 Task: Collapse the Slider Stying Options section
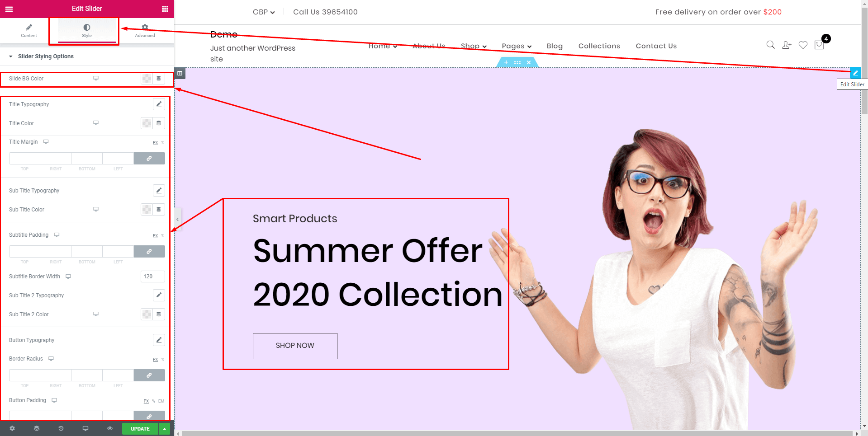click(11, 56)
